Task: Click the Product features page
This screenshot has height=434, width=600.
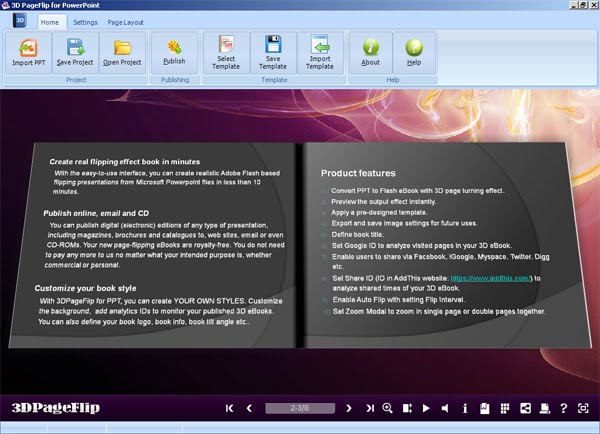Action: (x=448, y=245)
